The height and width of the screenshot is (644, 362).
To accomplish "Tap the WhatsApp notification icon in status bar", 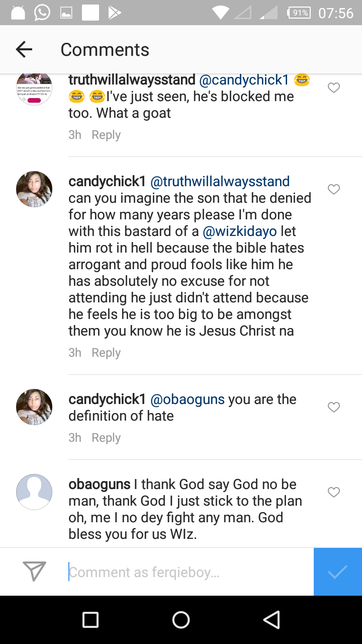I will point(42,13).
